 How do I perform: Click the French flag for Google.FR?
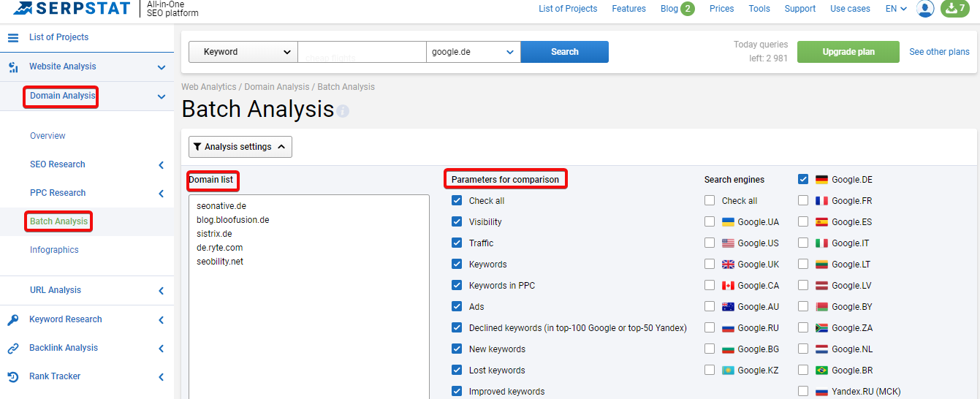point(821,201)
